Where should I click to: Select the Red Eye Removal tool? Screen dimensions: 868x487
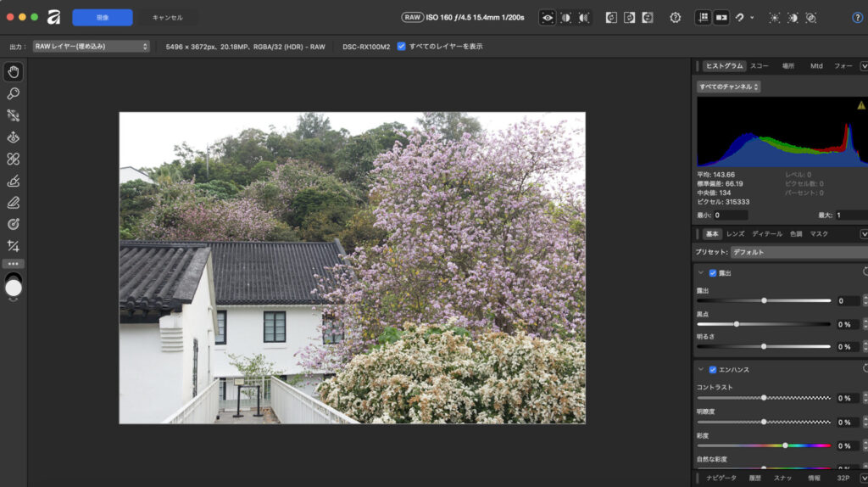click(x=14, y=137)
